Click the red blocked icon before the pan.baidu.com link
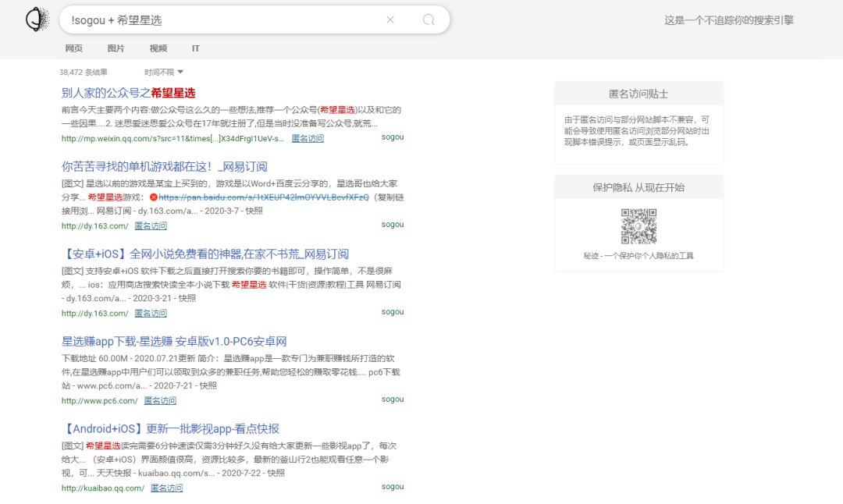Screen dimensions: 843x504 (x=154, y=197)
